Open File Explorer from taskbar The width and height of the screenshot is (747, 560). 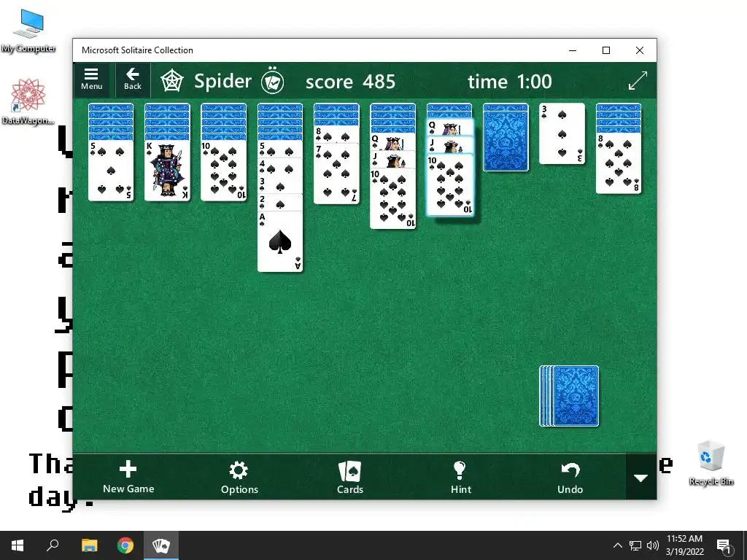click(89, 545)
